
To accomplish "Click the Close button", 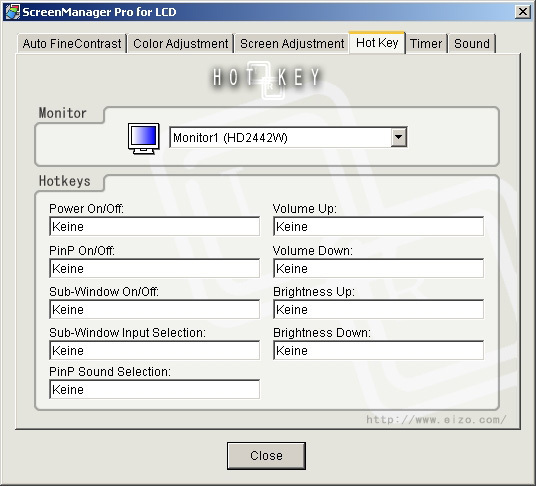I will click(266, 456).
